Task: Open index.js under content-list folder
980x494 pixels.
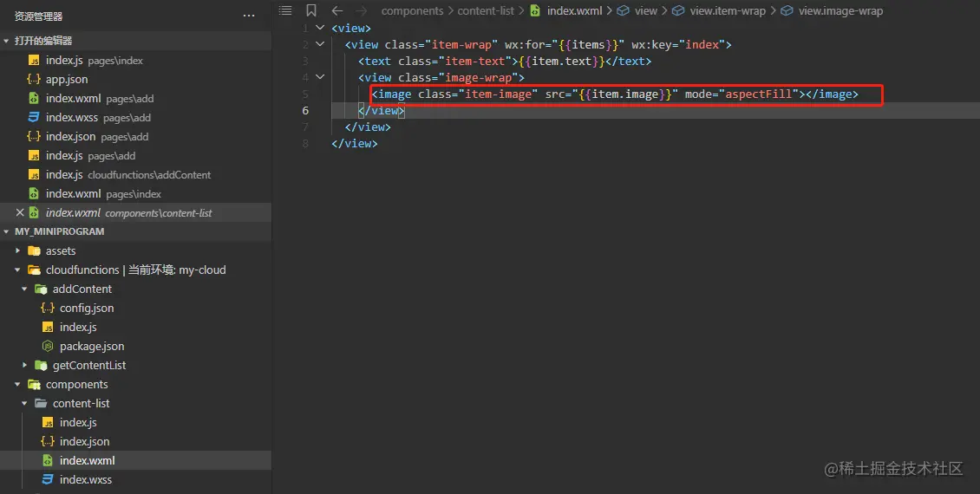Action: pyautogui.click(x=135, y=422)
